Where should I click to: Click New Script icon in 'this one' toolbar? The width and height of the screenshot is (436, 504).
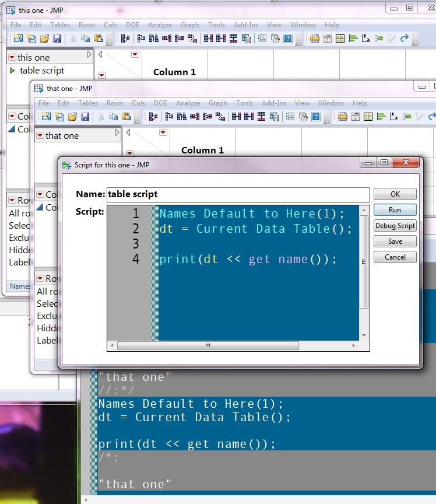pos(31,38)
